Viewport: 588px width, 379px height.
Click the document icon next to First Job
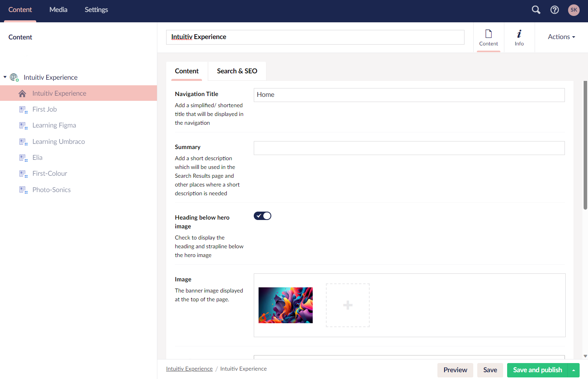(23, 109)
